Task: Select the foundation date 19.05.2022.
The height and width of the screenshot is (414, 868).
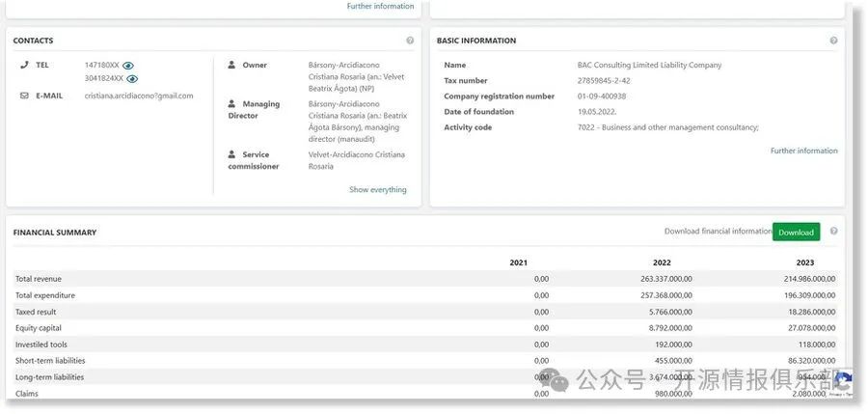Action: [x=597, y=112]
